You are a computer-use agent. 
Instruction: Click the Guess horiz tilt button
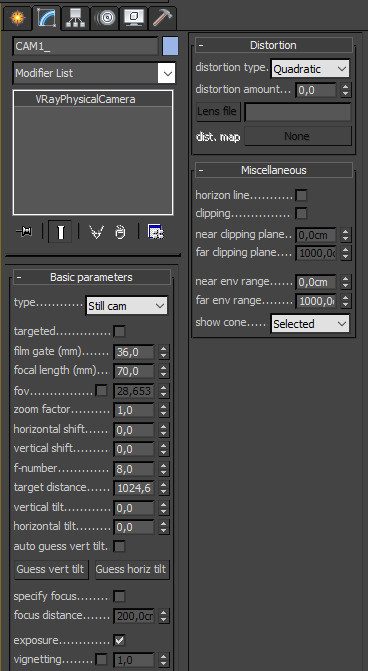pos(131,570)
